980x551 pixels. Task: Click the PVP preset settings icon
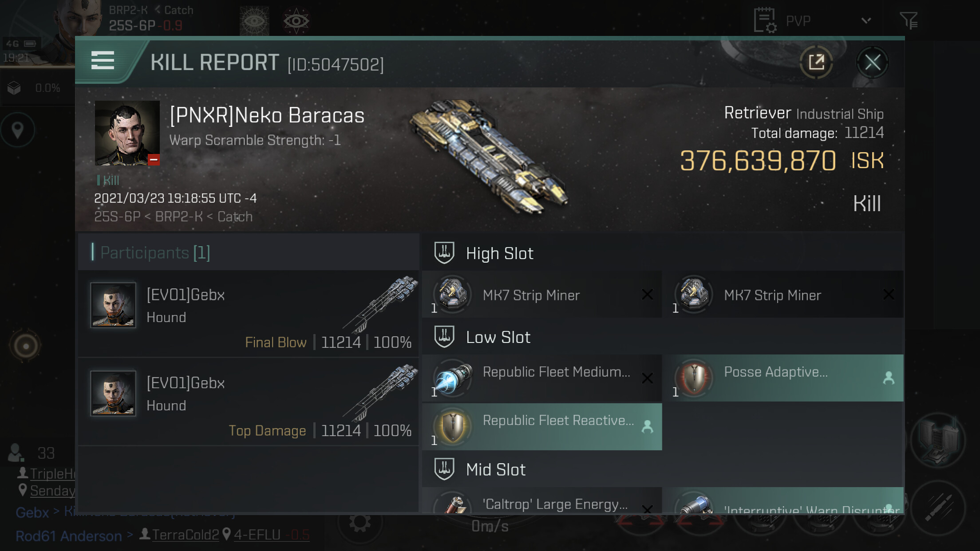click(x=765, y=21)
